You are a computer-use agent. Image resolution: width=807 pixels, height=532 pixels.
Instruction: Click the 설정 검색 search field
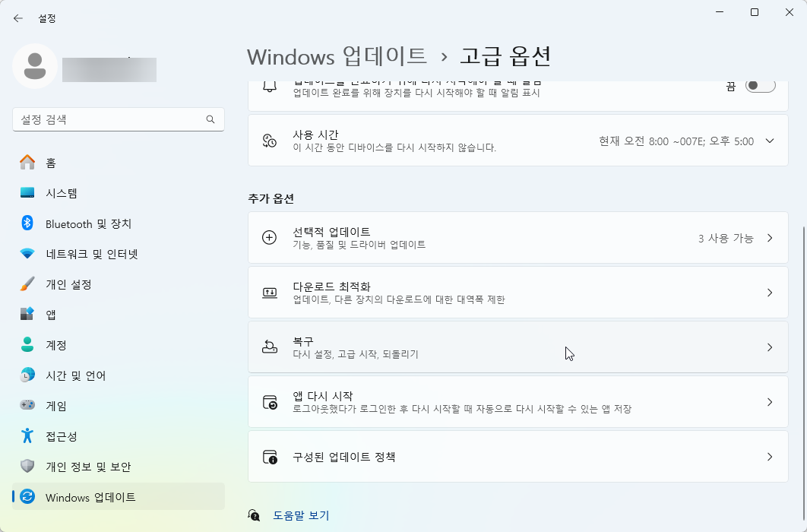pos(119,119)
